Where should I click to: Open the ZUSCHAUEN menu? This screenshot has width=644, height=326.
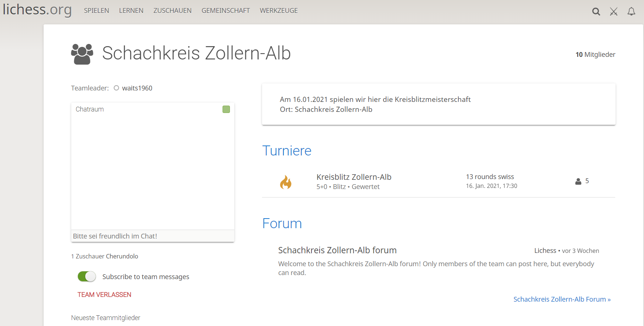coord(172,11)
